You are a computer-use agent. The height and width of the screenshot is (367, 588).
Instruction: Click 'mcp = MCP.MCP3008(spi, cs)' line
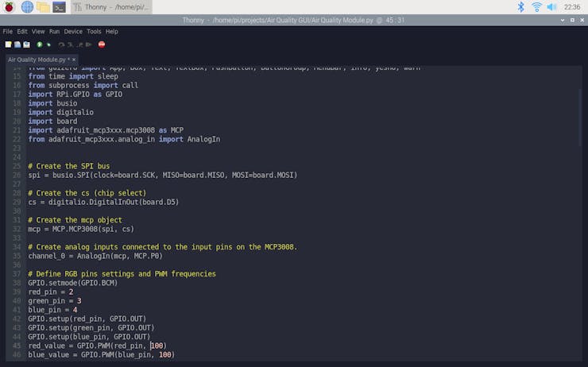81,229
